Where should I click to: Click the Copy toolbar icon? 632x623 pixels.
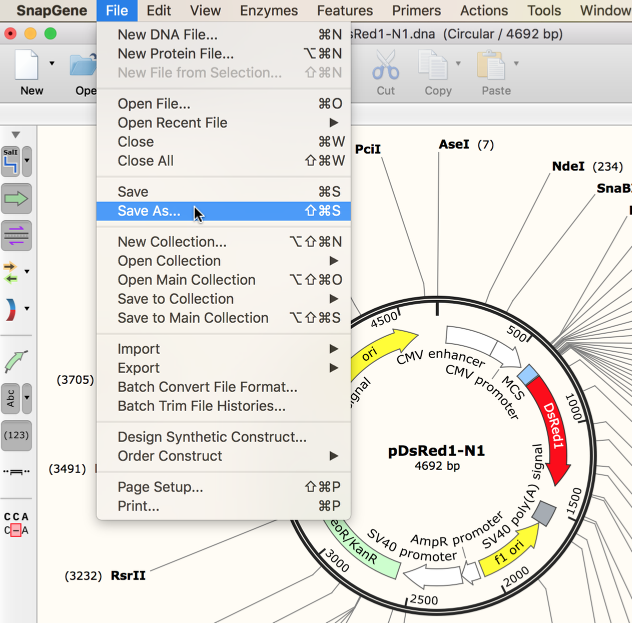click(433, 64)
